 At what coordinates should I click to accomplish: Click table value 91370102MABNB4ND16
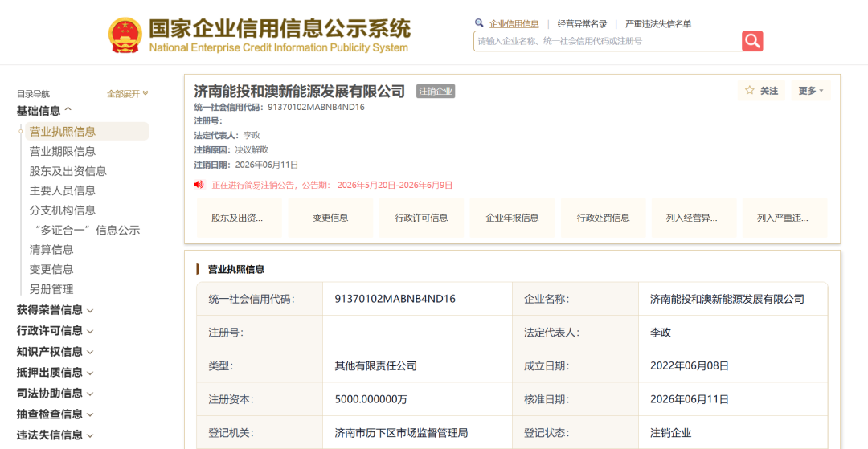click(x=395, y=299)
